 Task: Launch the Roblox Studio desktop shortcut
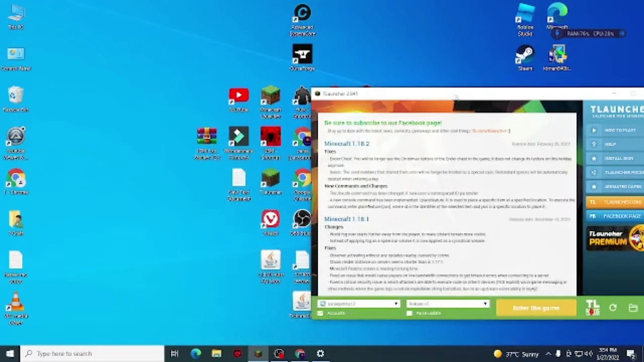coord(525,20)
